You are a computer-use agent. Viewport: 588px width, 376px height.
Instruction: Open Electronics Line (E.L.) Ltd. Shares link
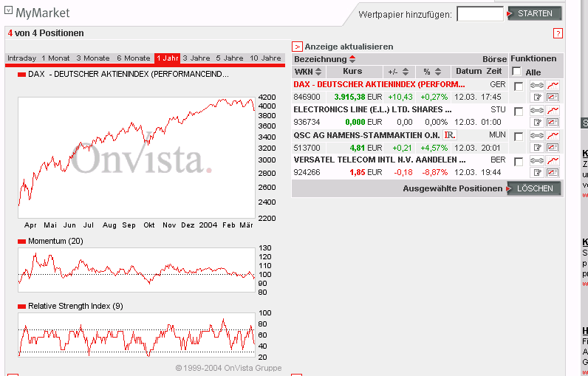[373, 109]
